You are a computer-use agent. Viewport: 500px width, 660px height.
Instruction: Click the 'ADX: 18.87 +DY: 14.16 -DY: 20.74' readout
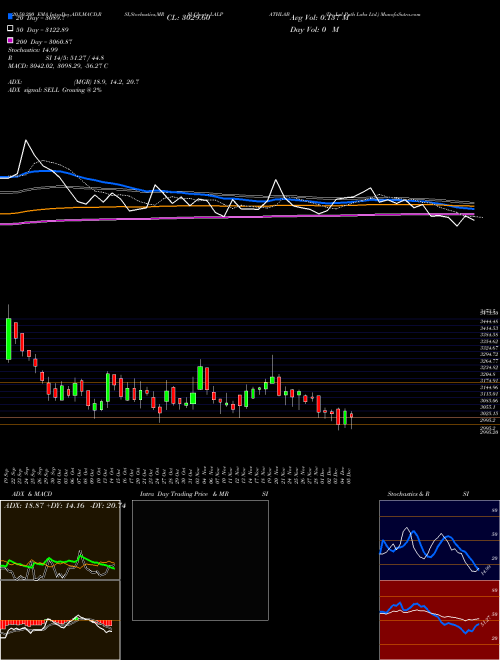(64, 506)
